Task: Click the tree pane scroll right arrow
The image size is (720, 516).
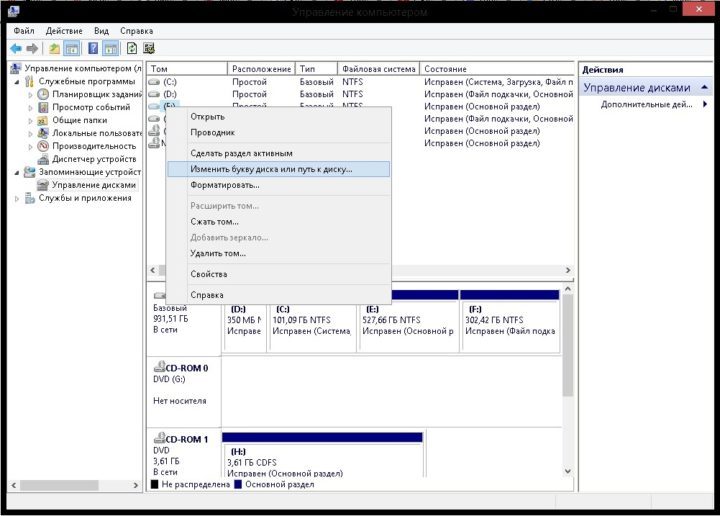Action: click(x=135, y=485)
